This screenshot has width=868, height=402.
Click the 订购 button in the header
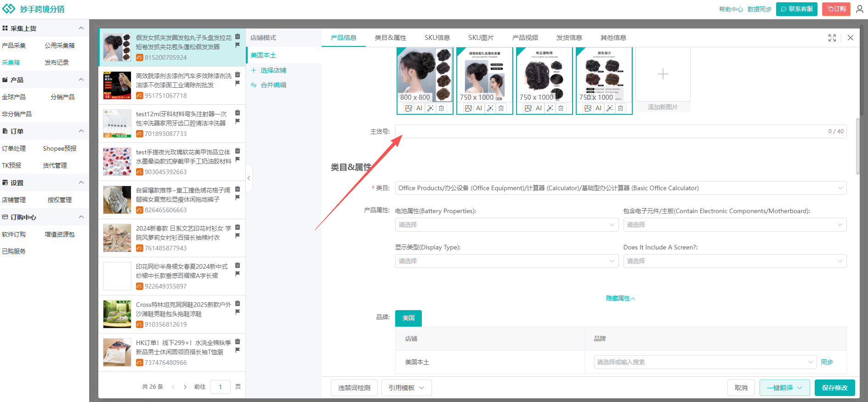[x=836, y=9]
